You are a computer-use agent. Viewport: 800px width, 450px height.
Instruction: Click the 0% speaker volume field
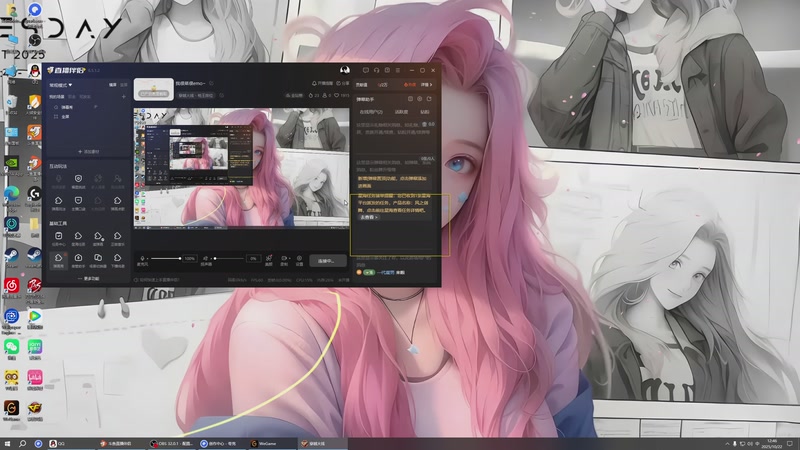(253, 259)
